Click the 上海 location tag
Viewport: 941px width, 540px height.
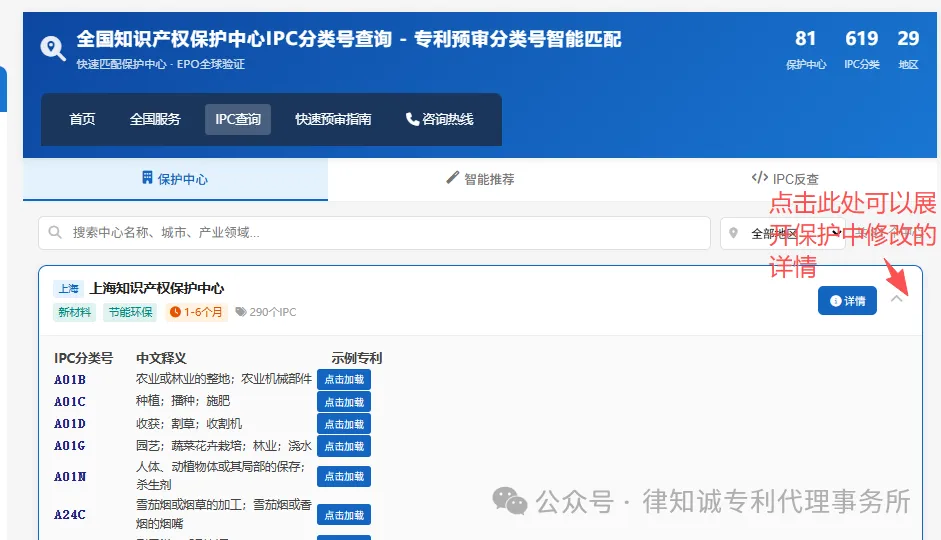[68, 289]
